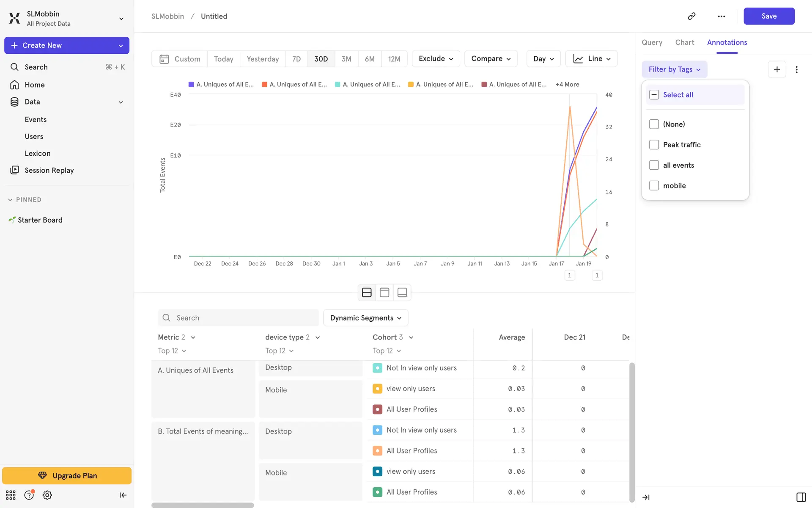Collapse the left sidebar

coord(123,495)
